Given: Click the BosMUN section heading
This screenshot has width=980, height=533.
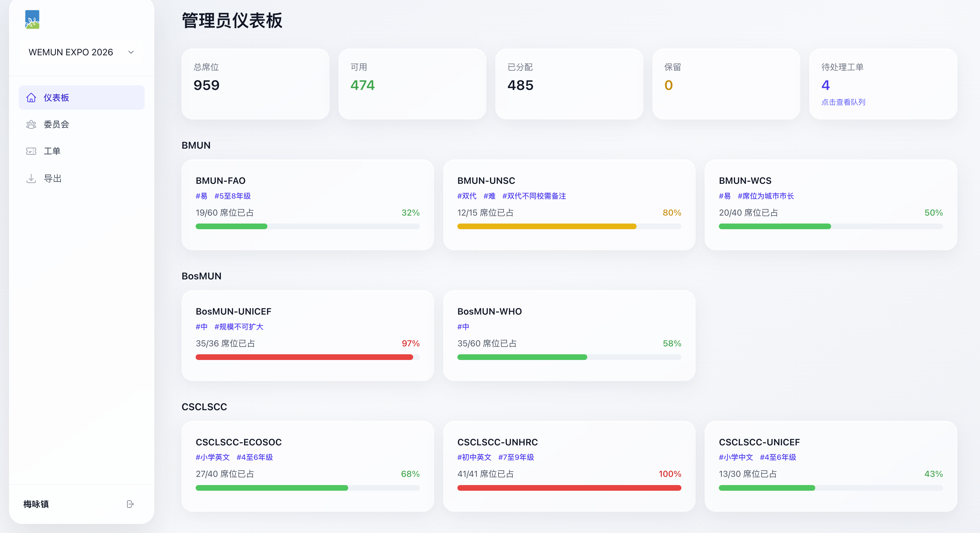Looking at the screenshot, I should (x=202, y=276).
